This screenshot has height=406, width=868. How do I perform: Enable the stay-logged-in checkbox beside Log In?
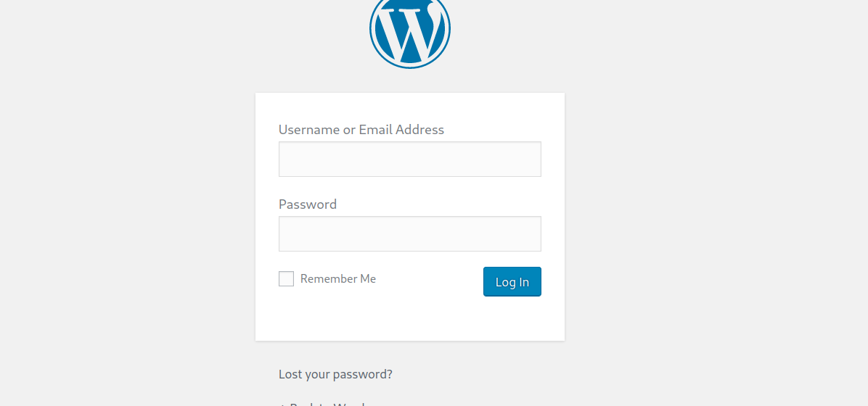click(x=287, y=279)
